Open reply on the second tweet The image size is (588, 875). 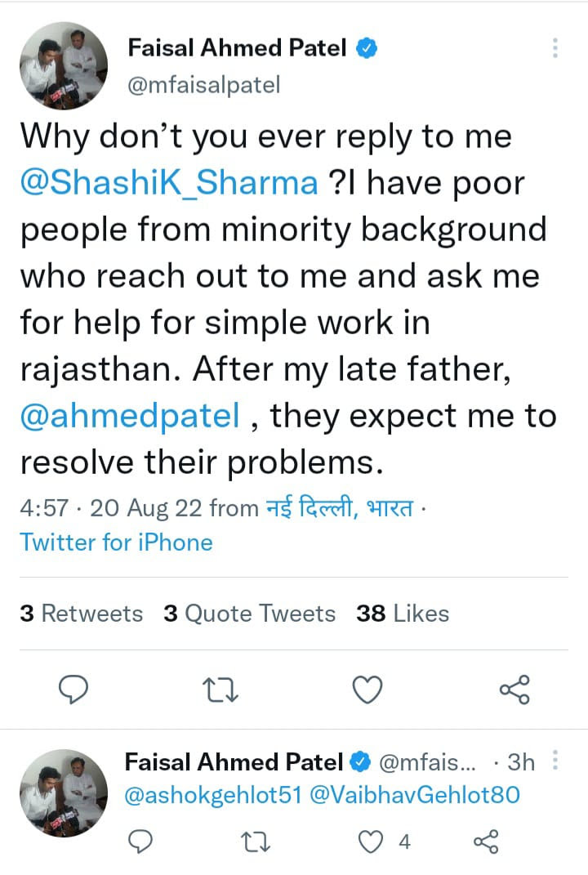[x=142, y=841]
